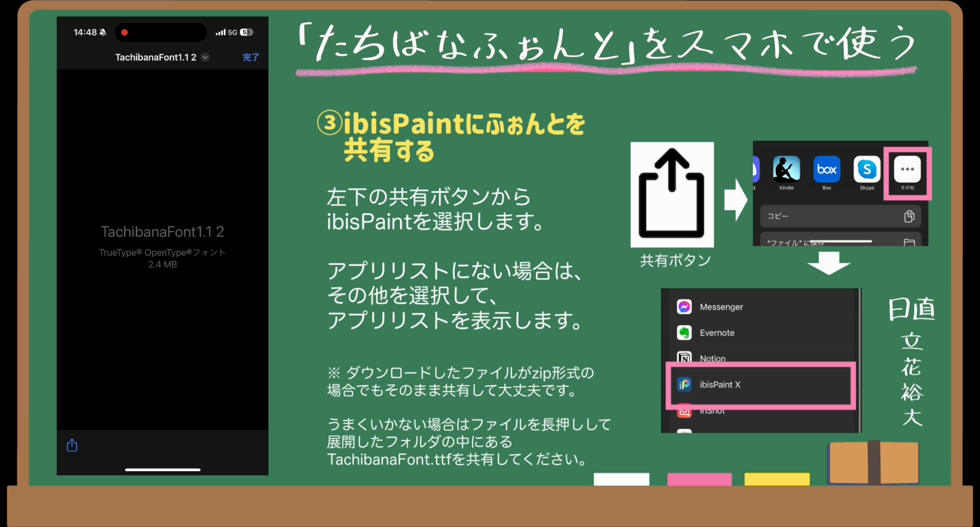The height and width of the screenshot is (527, 980).
Task: Click the pink chalk piece
Action: click(x=699, y=479)
